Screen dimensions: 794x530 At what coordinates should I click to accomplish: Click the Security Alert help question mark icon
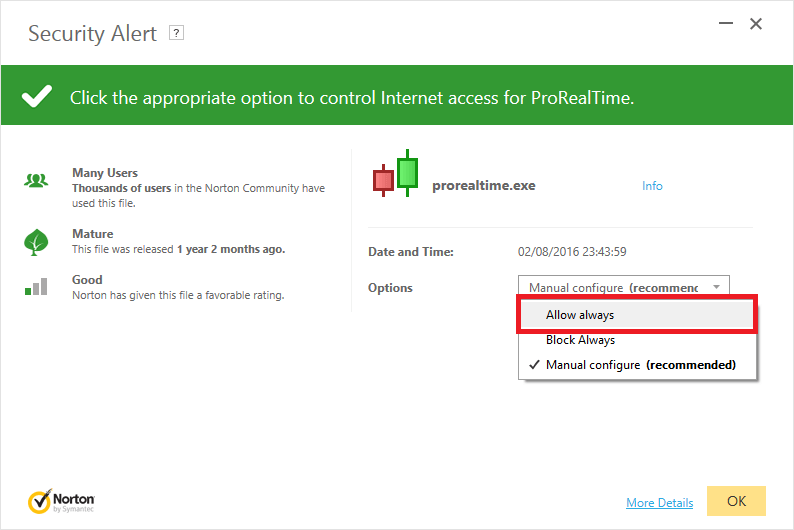coord(177,33)
